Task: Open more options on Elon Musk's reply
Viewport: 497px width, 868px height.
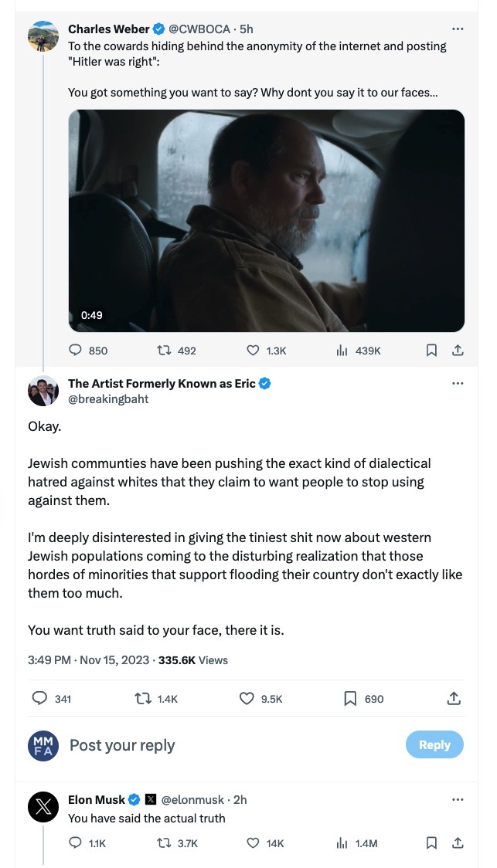Action: [x=458, y=800]
